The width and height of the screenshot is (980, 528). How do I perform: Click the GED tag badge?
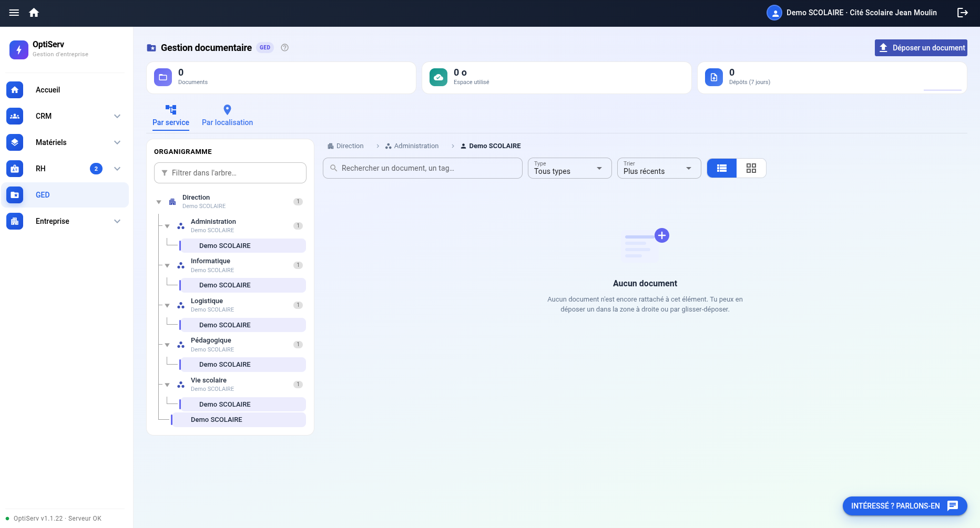[265, 48]
